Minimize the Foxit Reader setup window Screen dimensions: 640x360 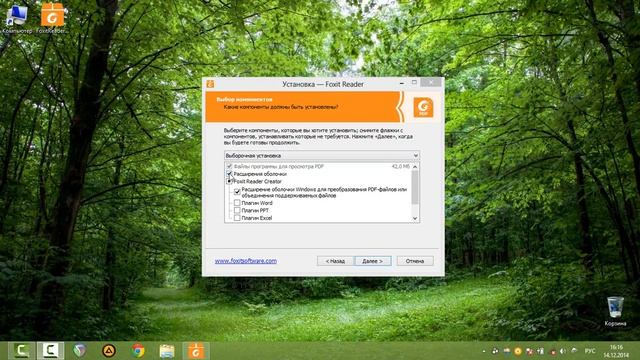402,83
